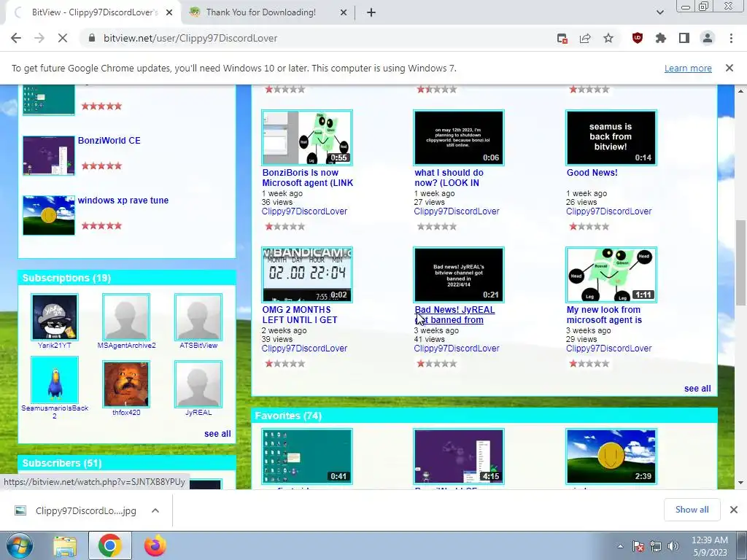
Task: Open Yarik21YT subscription avatar
Action: tap(54, 316)
